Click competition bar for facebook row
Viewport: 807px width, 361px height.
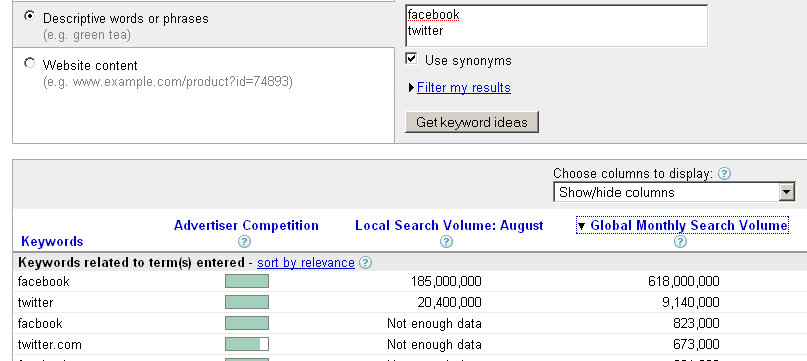click(x=247, y=281)
